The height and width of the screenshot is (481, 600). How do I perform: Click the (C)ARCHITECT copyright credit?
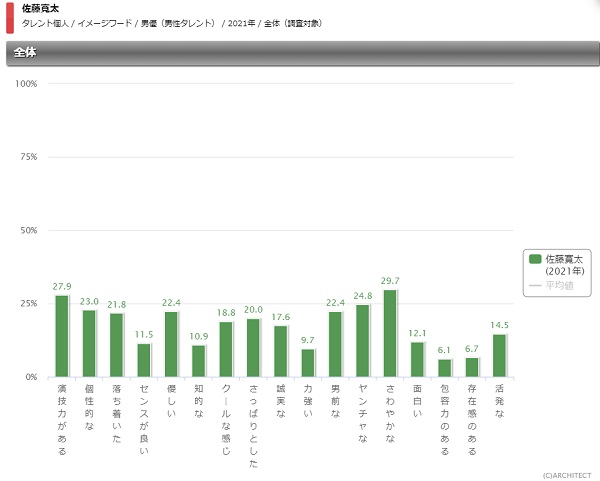pos(565,474)
